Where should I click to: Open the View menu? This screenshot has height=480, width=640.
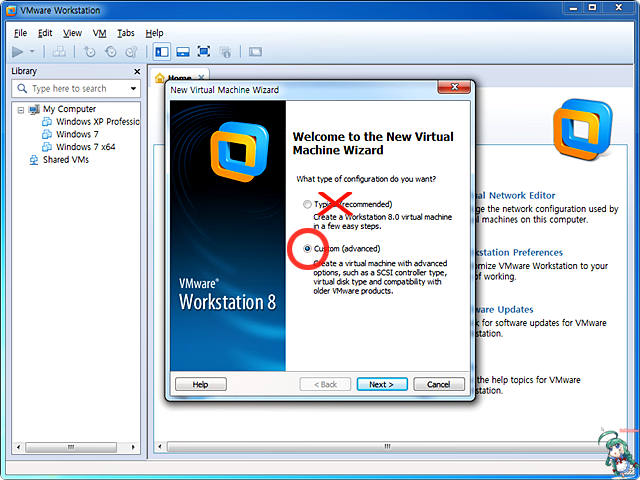point(72,33)
